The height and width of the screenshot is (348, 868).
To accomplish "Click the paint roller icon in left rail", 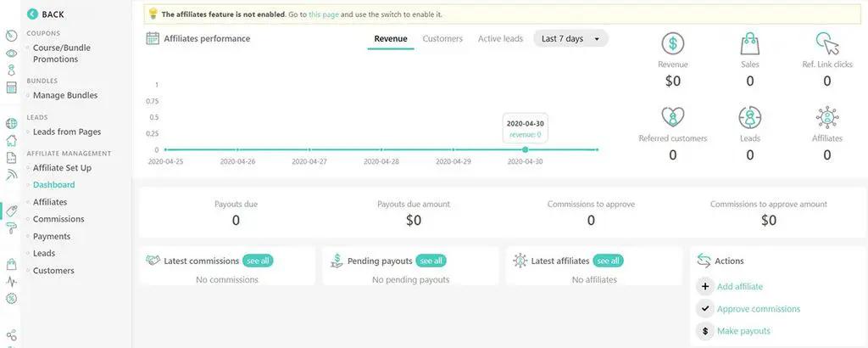I will coord(11,227).
